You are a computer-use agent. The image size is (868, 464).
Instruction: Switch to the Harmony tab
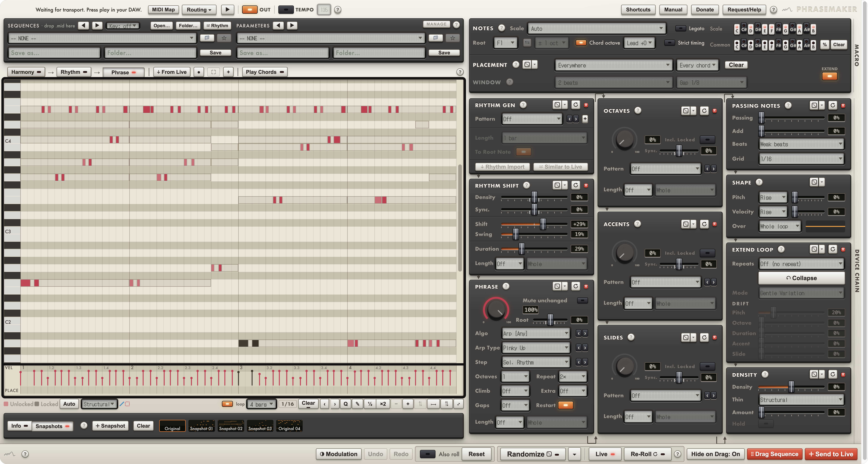point(26,72)
